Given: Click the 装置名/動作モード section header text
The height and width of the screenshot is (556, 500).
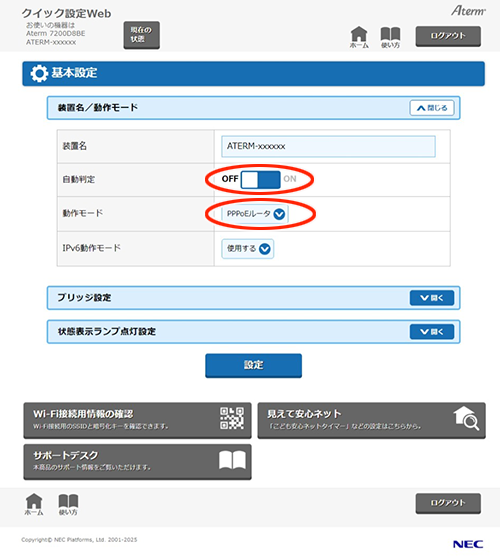Looking at the screenshot, I should (x=98, y=107).
